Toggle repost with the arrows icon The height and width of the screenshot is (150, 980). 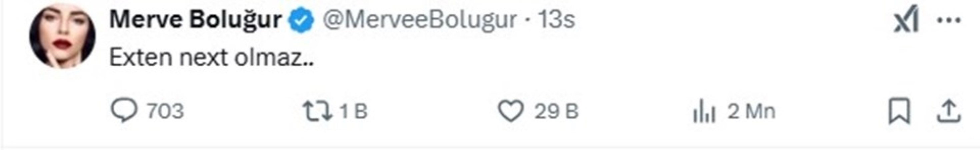pos(317,111)
